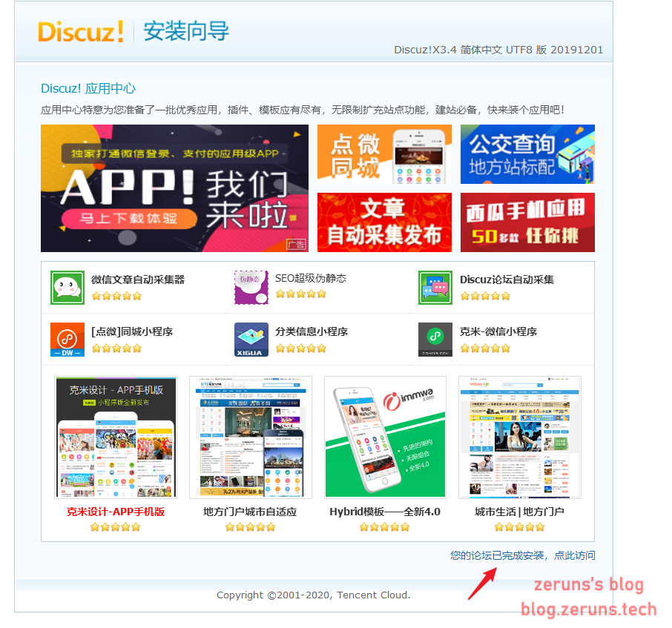The height and width of the screenshot is (628, 672).
Task: Open the 点微同城 orange banner
Action: click(x=384, y=154)
